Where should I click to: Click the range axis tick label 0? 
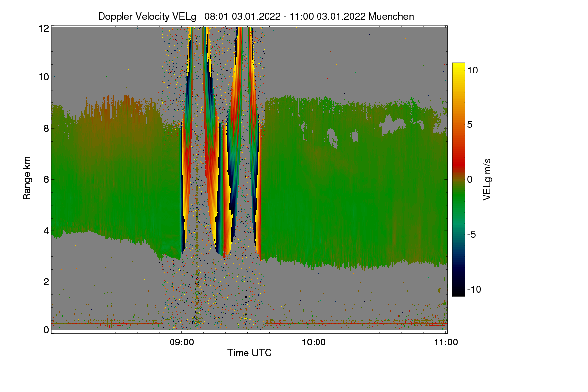tap(46, 330)
